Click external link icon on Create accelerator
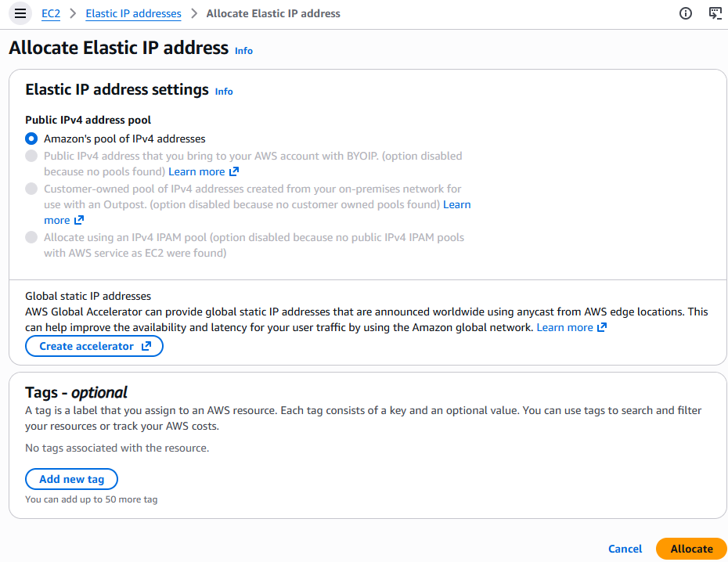The image size is (728, 562). point(146,346)
